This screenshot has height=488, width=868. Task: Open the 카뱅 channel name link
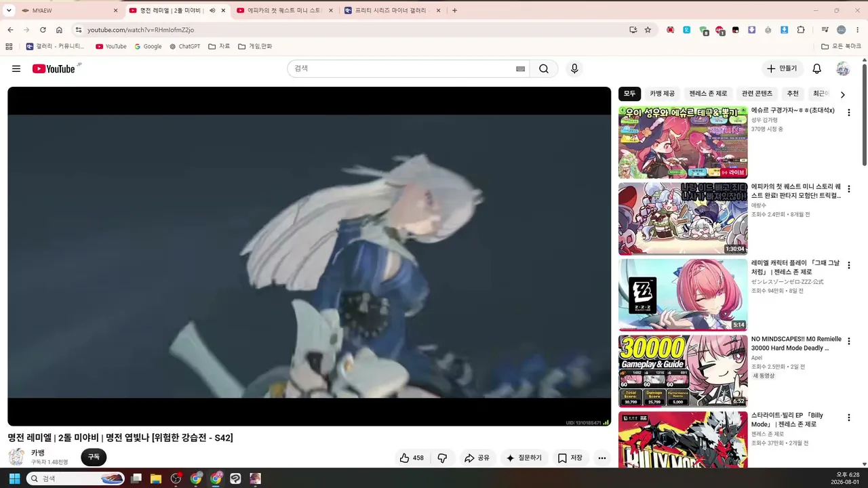(x=38, y=453)
